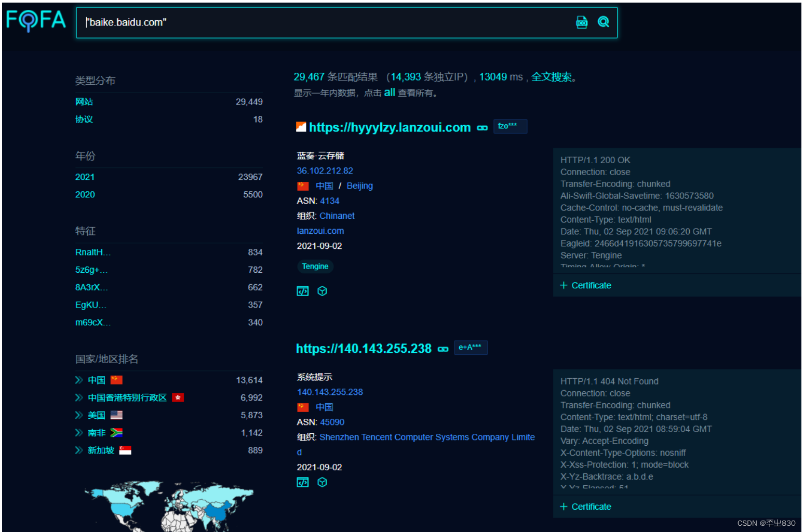The image size is (804, 532).
Task: Click ASN 45090 link
Action: point(332,422)
